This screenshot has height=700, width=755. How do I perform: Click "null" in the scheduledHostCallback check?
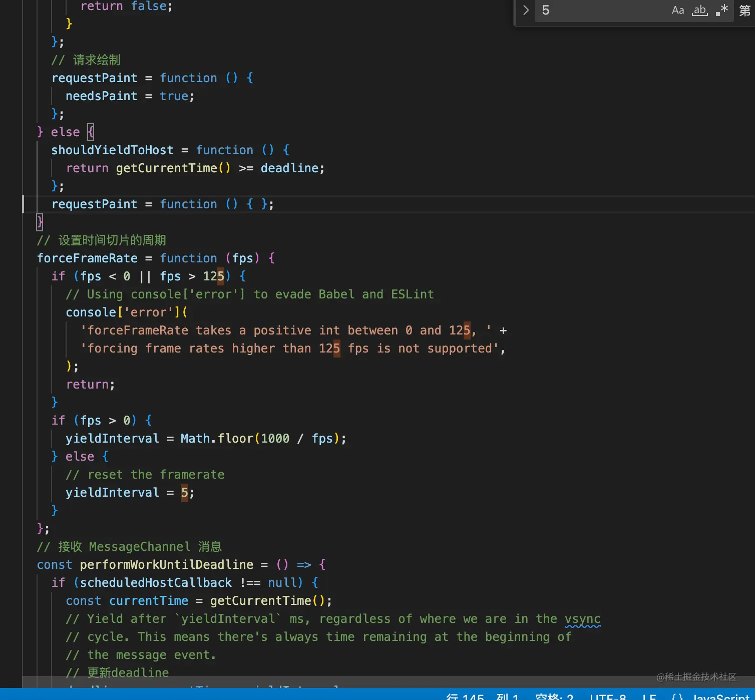(x=282, y=583)
